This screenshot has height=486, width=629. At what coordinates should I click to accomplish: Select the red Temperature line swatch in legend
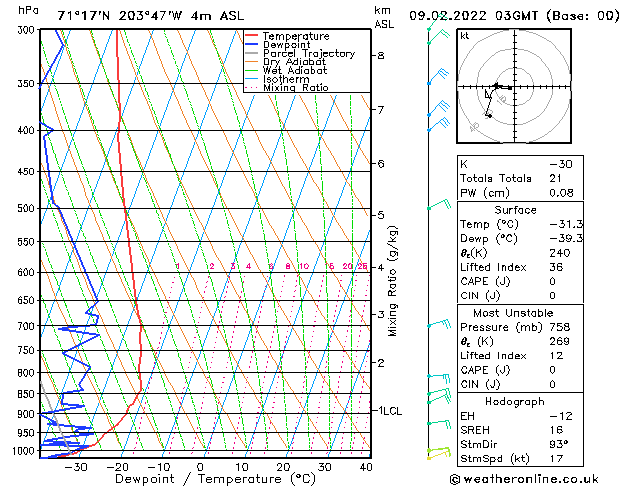point(252,36)
